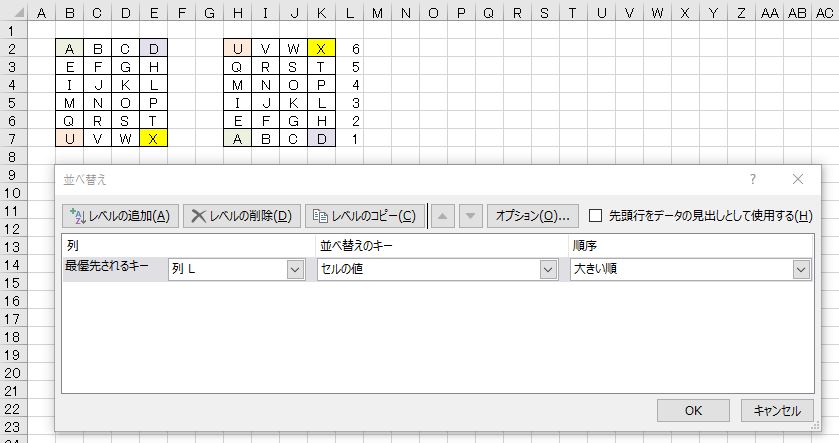Click the yellow cell X in K2
The width and height of the screenshot is (839, 443).
tap(322, 48)
